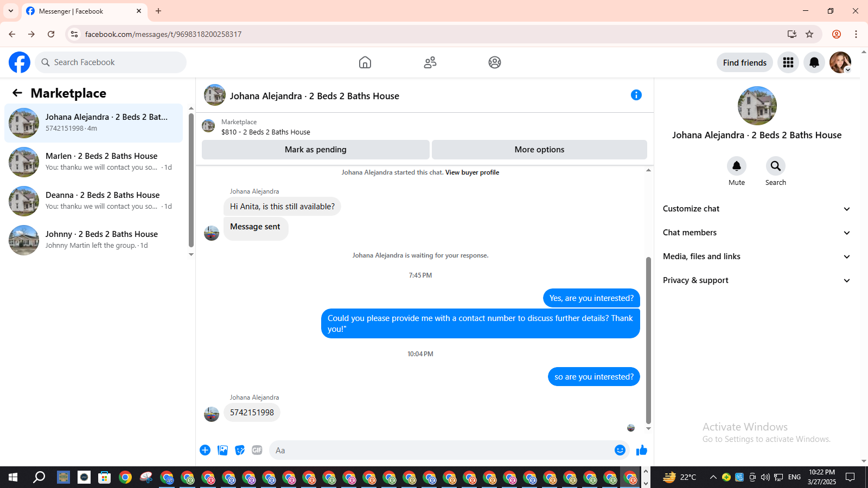Open the Friends icon in top navigation
Screen dimensions: 868x488
430,62
